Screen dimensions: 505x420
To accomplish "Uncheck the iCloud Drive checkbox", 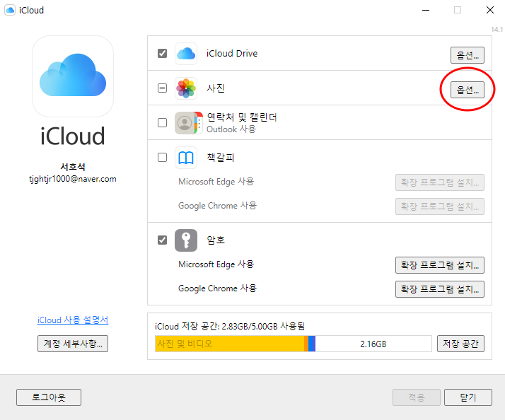I will 163,53.
